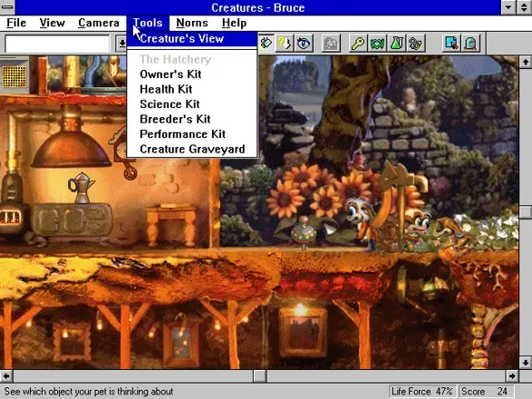
Task: Click the wooden side table in the kitchen
Action: click(171, 224)
